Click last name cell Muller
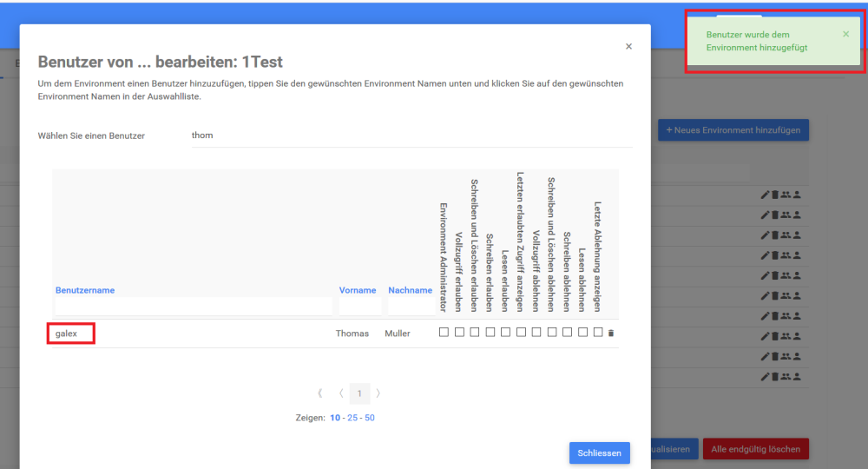The width and height of the screenshot is (868, 469). coord(398,334)
